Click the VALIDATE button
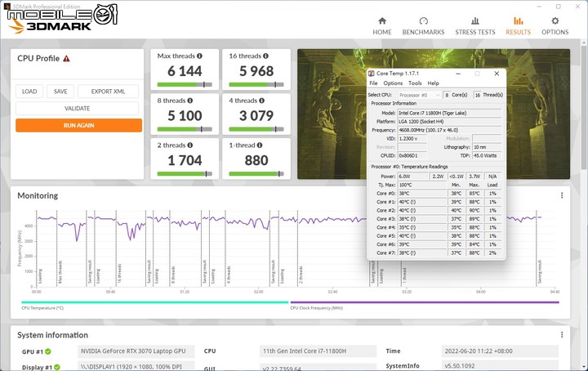Screen dimensions: 588x371 click(77, 109)
